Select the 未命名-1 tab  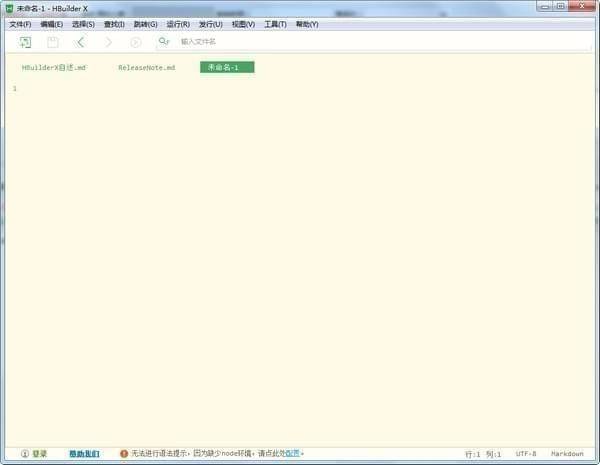tap(226, 67)
